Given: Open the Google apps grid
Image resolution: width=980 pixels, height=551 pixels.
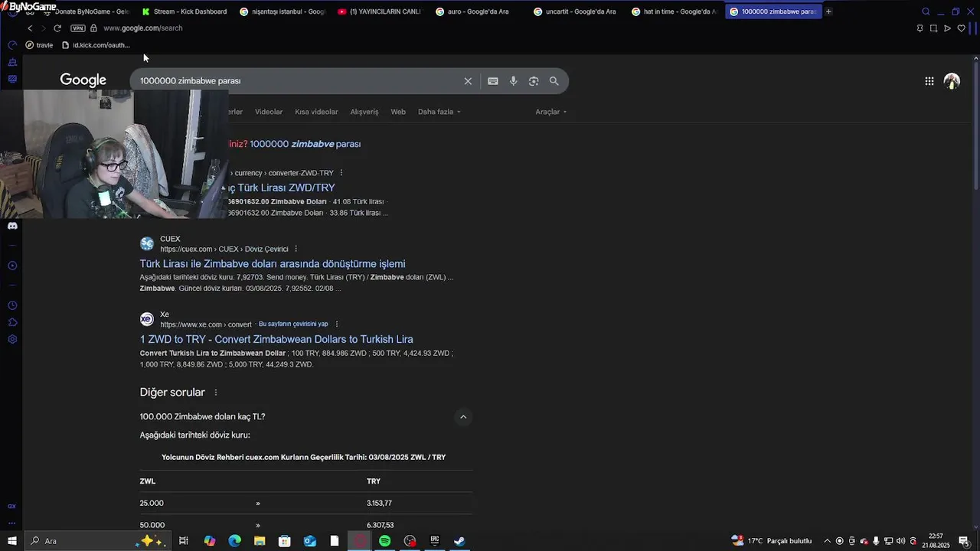Looking at the screenshot, I should (929, 81).
